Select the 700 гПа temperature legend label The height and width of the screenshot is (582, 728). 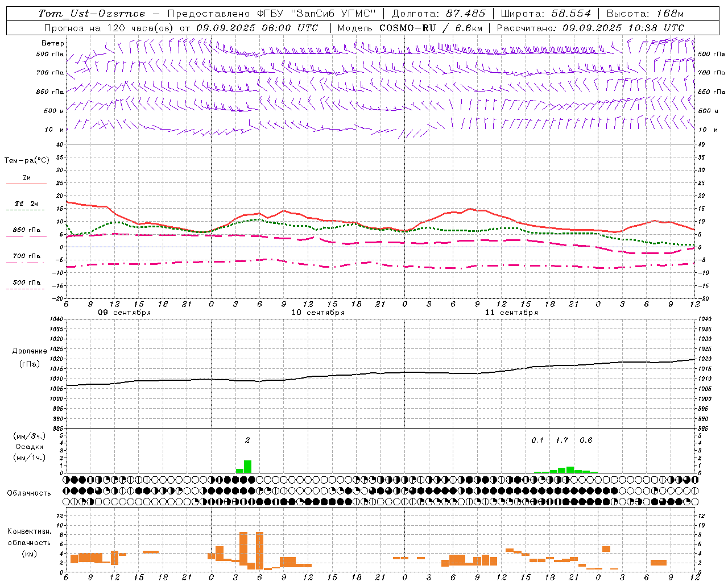(x=27, y=256)
